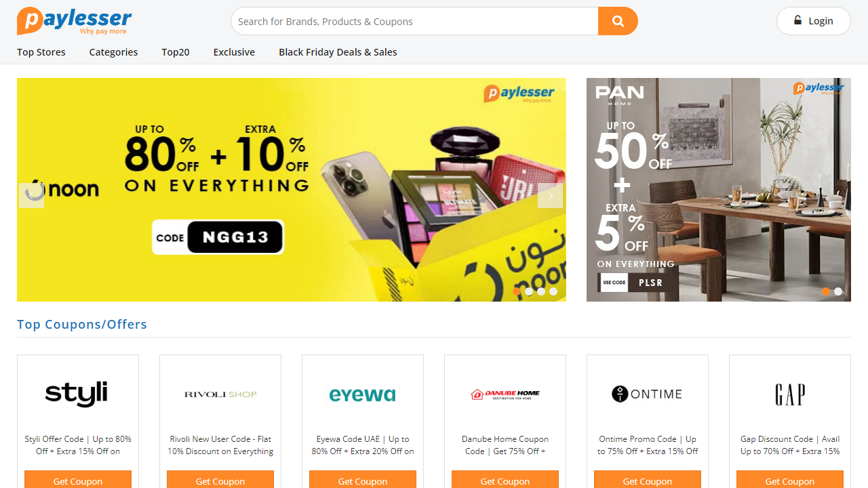
Task: Open the Eyewa store logo
Action: click(x=363, y=394)
